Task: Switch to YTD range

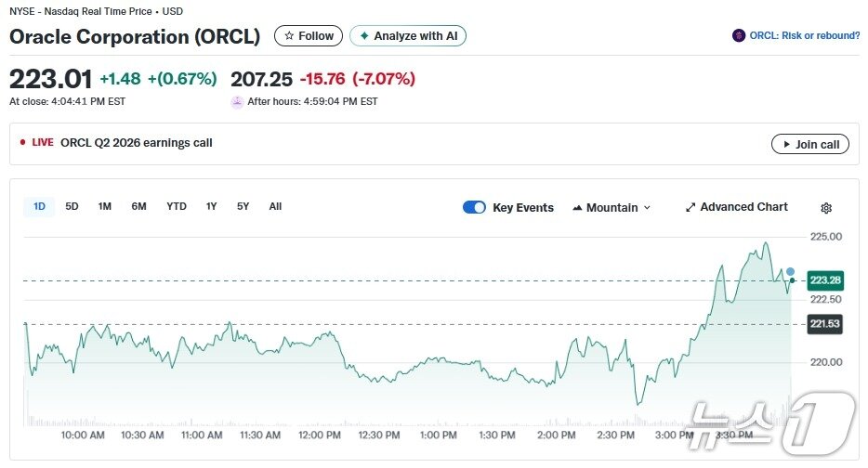Action: [177, 206]
